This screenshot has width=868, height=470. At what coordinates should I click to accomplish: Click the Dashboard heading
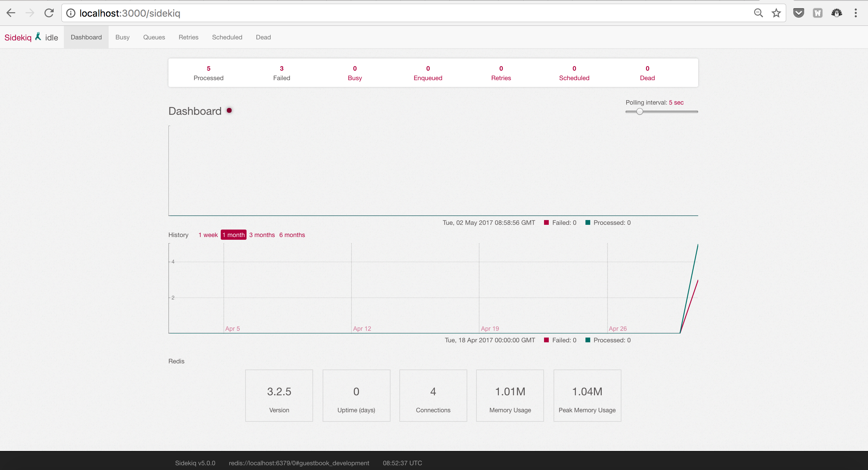pyautogui.click(x=195, y=111)
